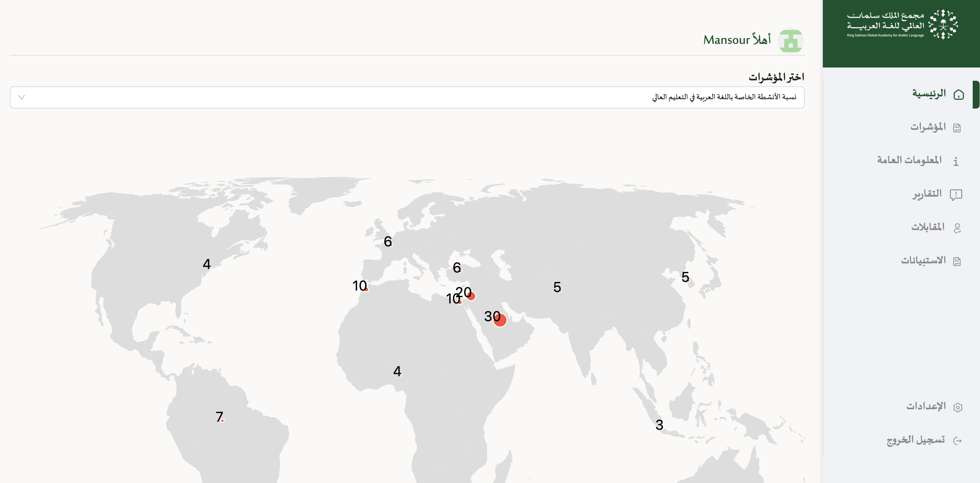Image resolution: width=980 pixels, height=483 pixels.
Task: Click the person icon beside المقابلات
Action: coord(957,228)
